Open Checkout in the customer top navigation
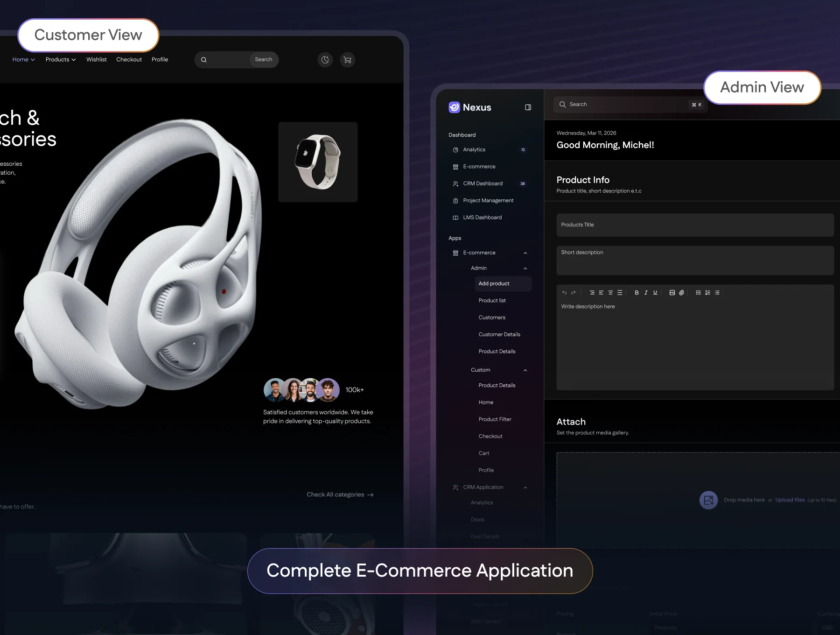This screenshot has height=635, width=840. coord(129,60)
